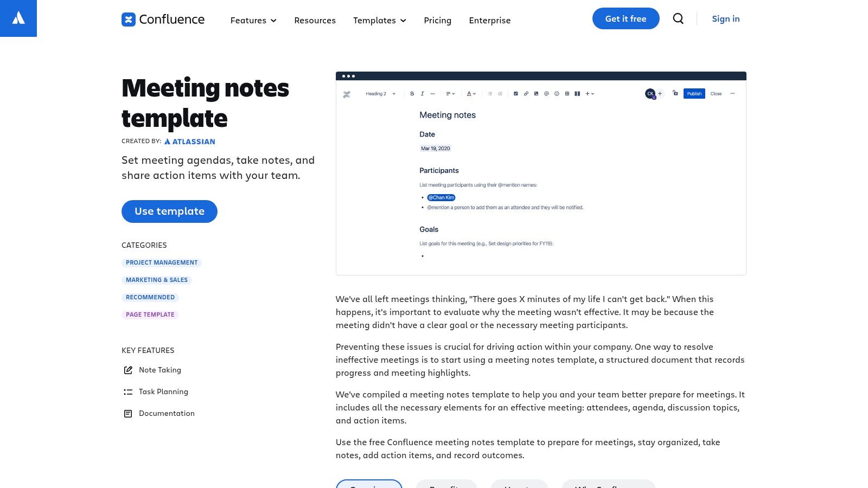The height and width of the screenshot is (488, 868).
Task: Toggle the bullet list formatting
Action: coord(490,93)
